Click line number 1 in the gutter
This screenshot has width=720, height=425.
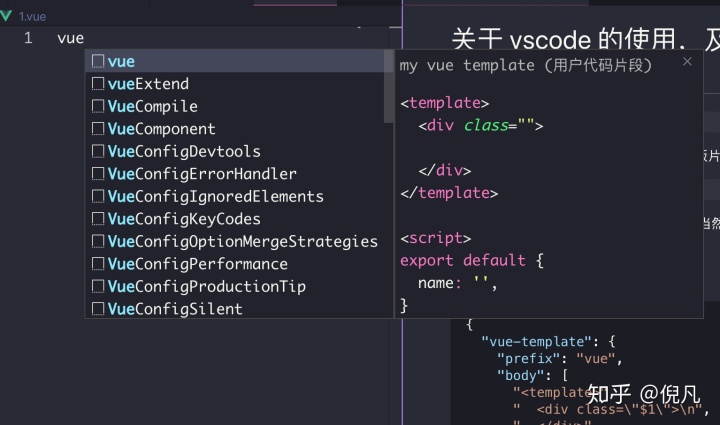coord(28,38)
